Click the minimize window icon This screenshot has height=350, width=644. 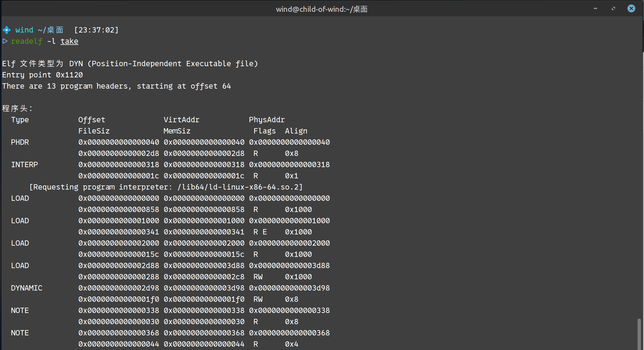[595, 9]
